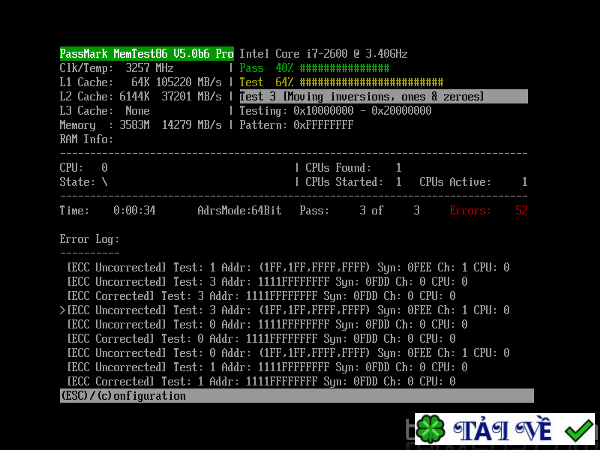This screenshot has height=450, width=600.
Task: Select ECC Uncorrected Test 0 Ch 0 row
Action: (267, 324)
